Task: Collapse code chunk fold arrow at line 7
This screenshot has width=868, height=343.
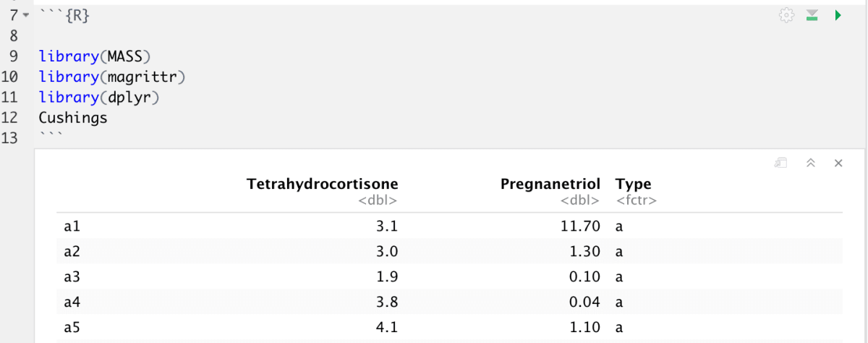Action: [x=26, y=15]
